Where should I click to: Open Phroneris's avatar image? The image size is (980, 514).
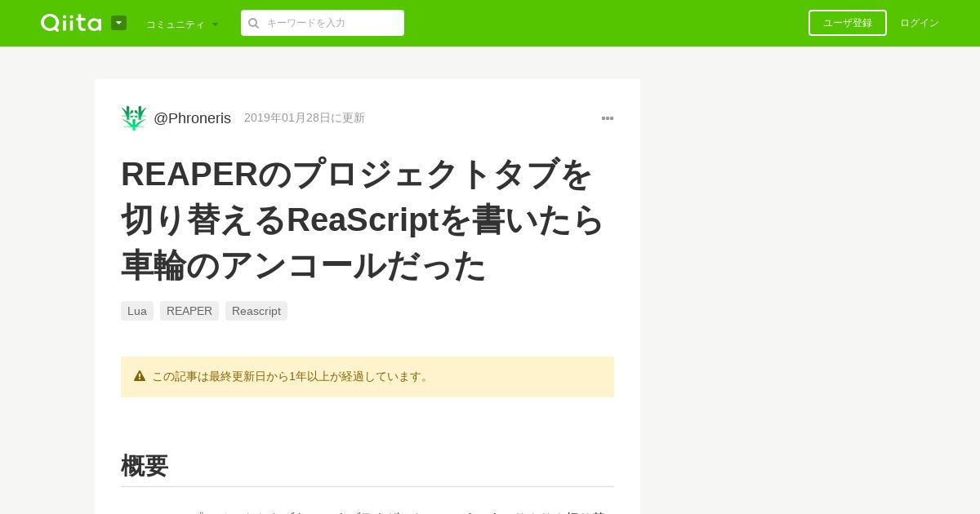pyautogui.click(x=134, y=117)
